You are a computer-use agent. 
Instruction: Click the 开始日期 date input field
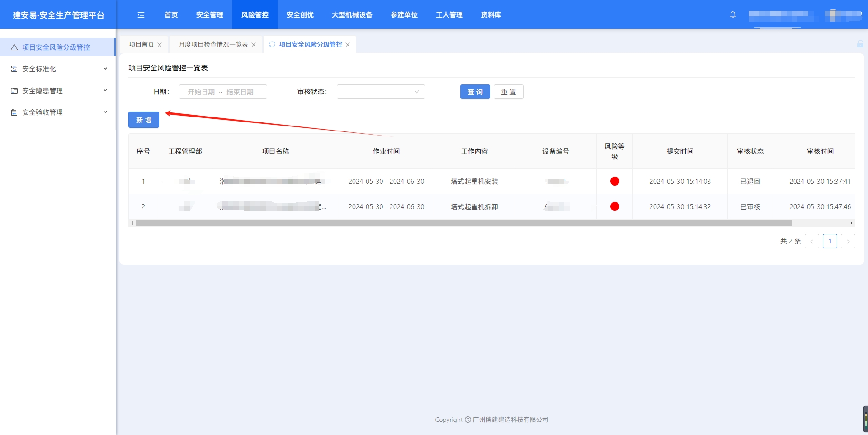[202, 92]
